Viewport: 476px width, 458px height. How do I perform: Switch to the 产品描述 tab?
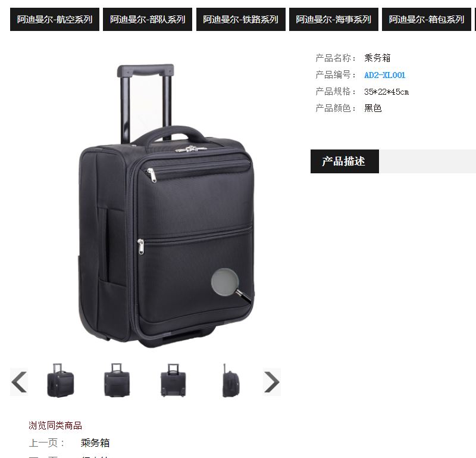[345, 161]
